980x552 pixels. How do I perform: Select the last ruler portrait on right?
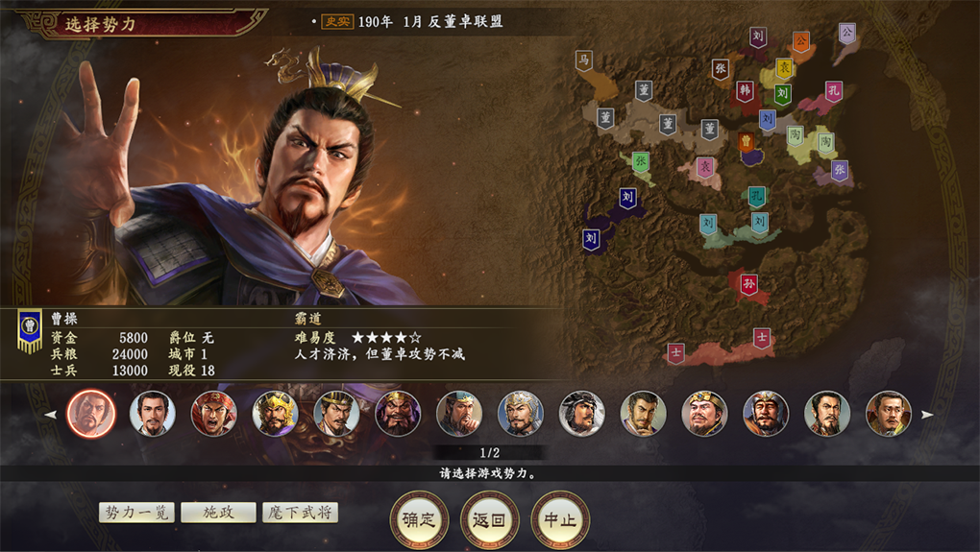[888, 414]
